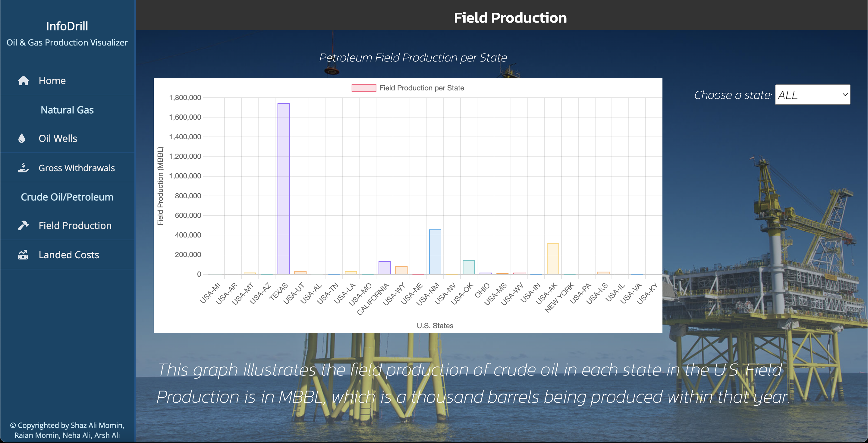This screenshot has height=443, width=868.
Task: Click the Home house icon
Action: point(23,80)
